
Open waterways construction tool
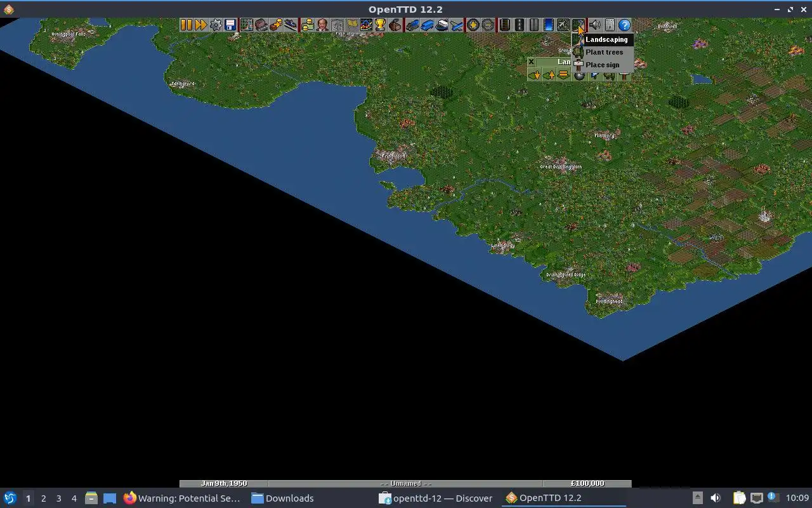coord(549,25)
